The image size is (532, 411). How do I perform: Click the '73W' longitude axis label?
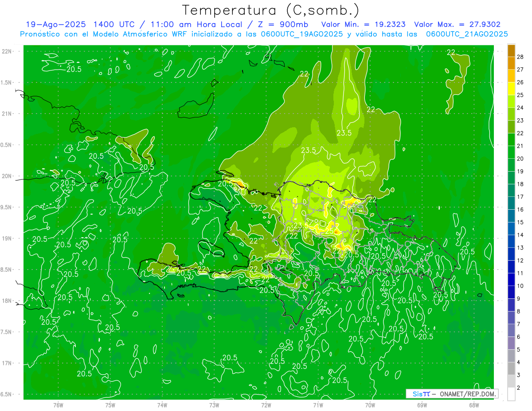[214, 405]
